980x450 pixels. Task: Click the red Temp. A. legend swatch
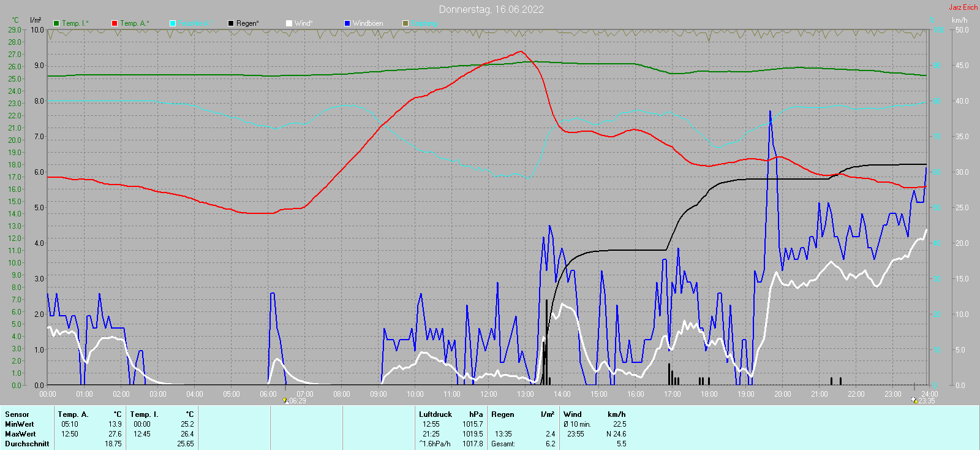point(115,23)
